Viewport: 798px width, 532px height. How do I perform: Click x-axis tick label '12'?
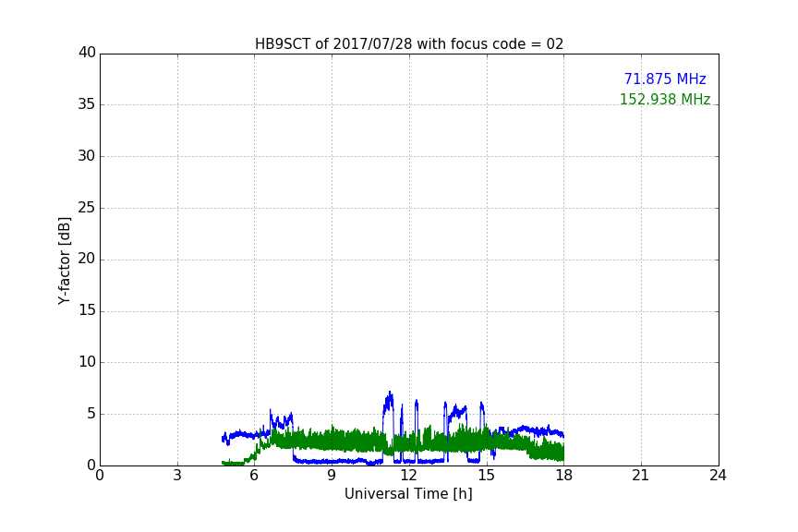(409, 476)
